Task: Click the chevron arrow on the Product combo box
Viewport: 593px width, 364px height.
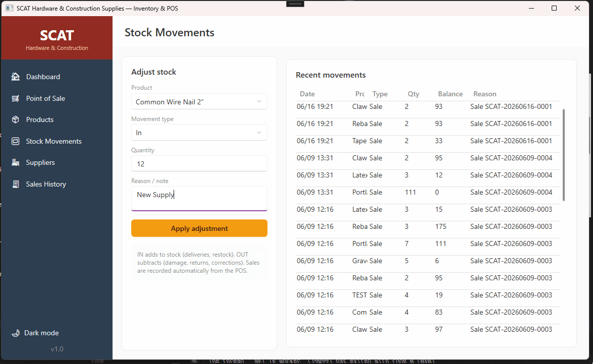Action: [259, 102]
